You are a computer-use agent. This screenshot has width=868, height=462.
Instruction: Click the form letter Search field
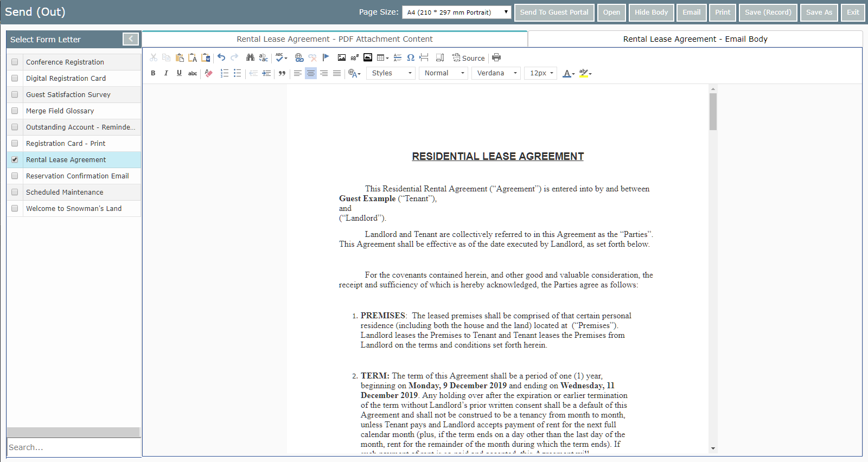(x=74, y=447)
